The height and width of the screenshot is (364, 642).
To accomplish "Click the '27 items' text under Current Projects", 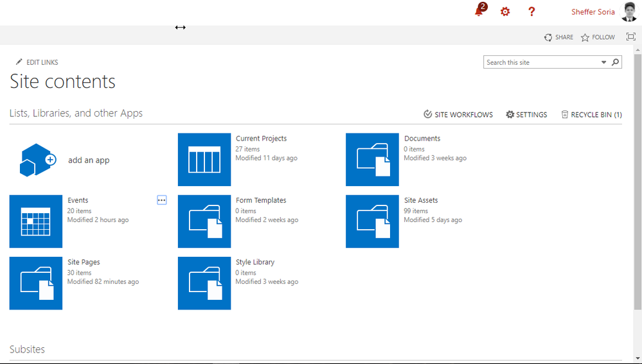I will pos(247,149).
